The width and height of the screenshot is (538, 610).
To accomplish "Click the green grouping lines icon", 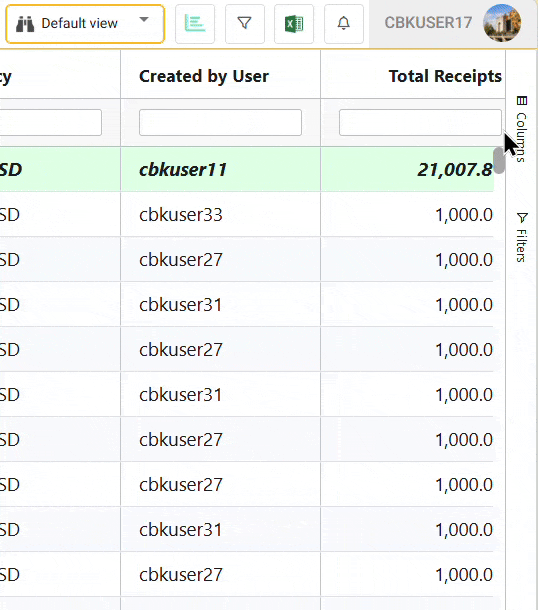I will (x=195, y=24).
